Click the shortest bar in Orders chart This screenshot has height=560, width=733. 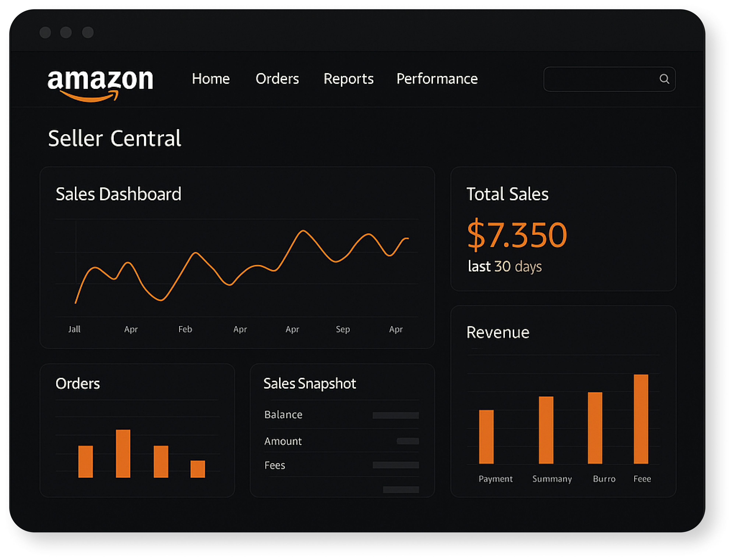coord(198,469)
